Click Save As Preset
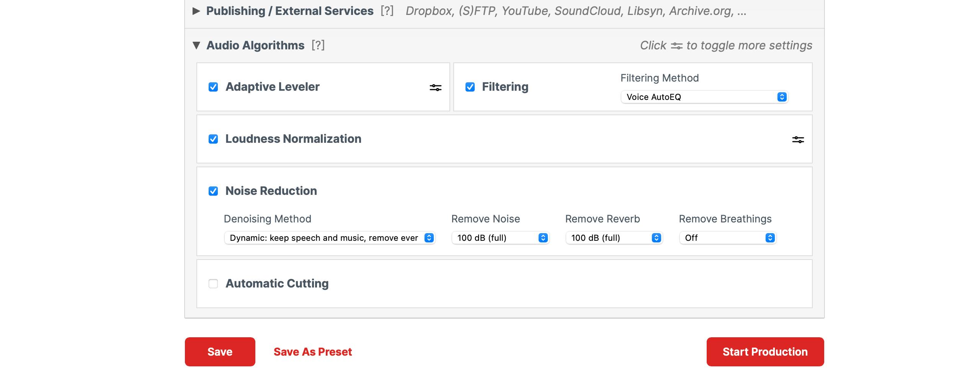This screenshot has height=392, width=980. (313, 351)
